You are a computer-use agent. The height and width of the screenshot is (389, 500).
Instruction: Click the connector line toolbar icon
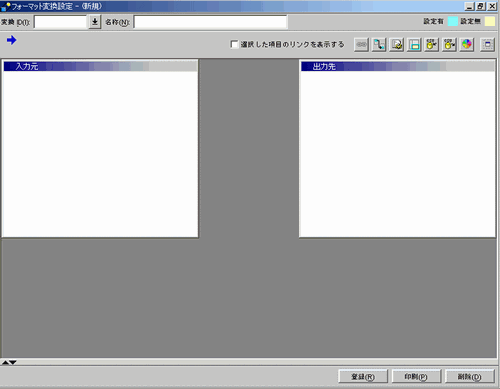pos(379,44)
